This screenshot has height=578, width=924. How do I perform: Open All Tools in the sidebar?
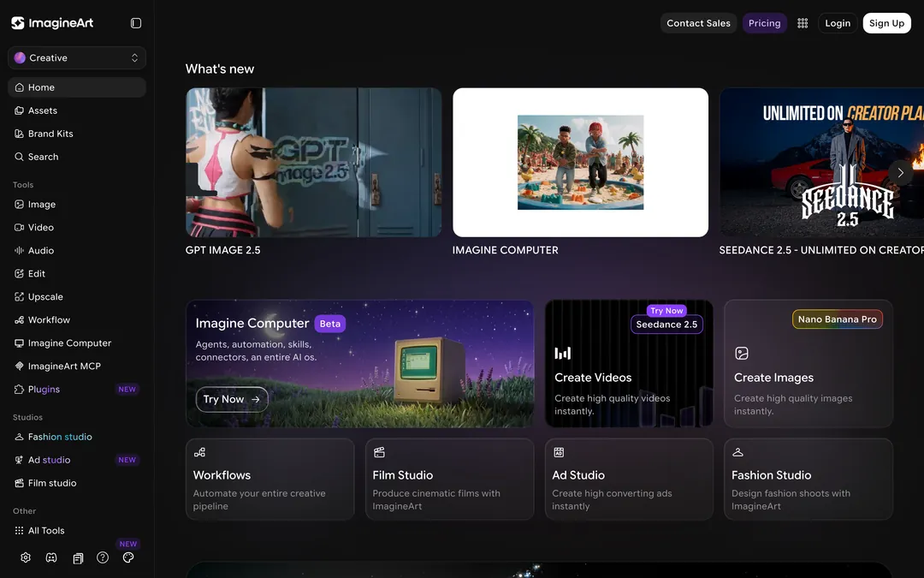coord(77,530)
